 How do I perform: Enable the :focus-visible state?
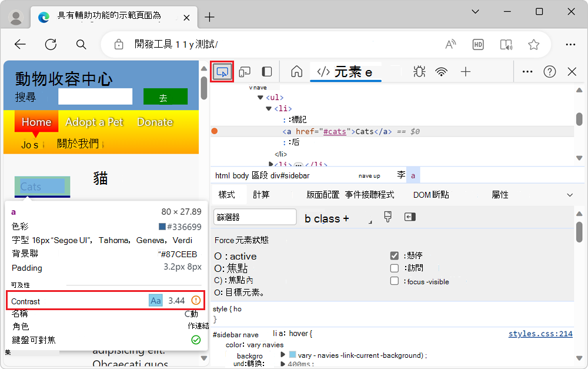[394, 281]
